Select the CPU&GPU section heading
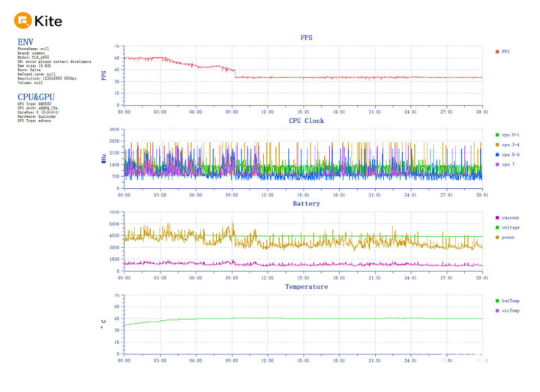The image size is (540, 392). click(37, 97)
